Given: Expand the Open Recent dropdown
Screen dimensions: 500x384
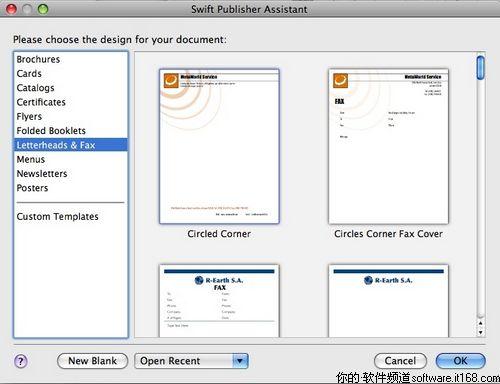Looking at the screenshot, I should (x=191, y=361).
